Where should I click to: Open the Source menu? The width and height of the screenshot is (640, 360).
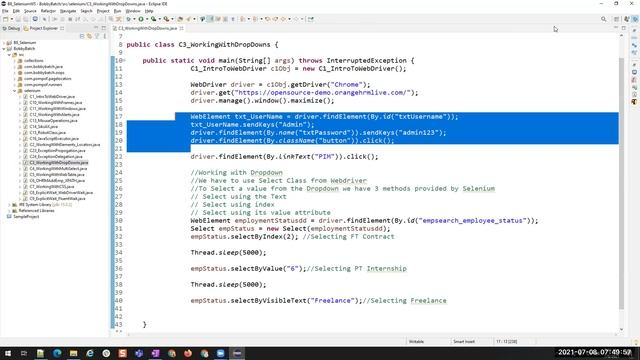coord(30,11)
